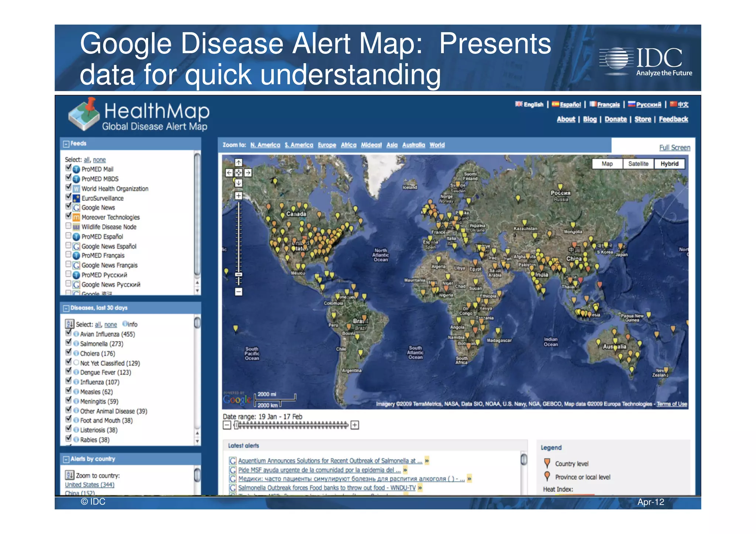756x534 pixels.
Task: Collapse the Alerts by country panel
Action: click(66, 459)
